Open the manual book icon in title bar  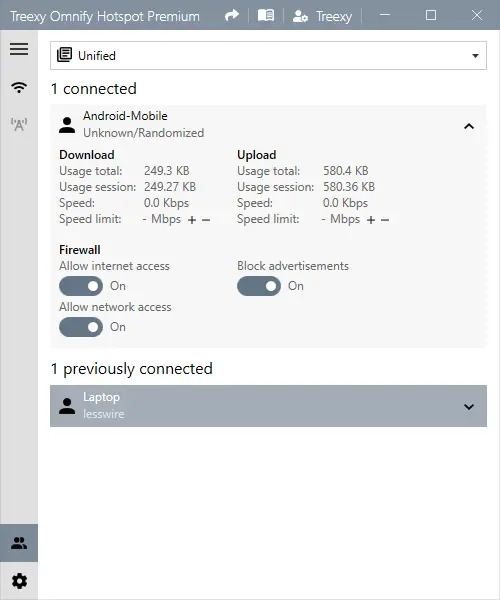tap(266, 16)
